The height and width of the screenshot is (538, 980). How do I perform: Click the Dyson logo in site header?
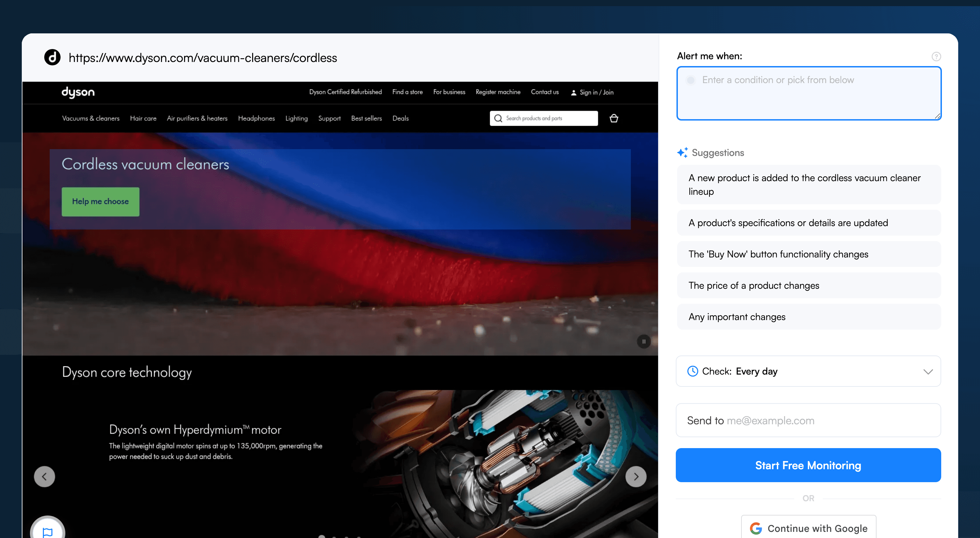[x=78, y=92]
